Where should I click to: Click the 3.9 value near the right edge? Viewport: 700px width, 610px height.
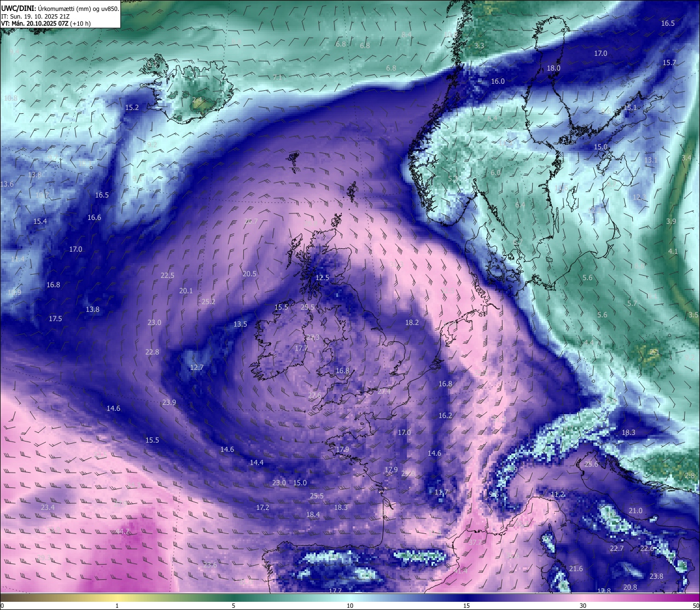click(672, 222)
